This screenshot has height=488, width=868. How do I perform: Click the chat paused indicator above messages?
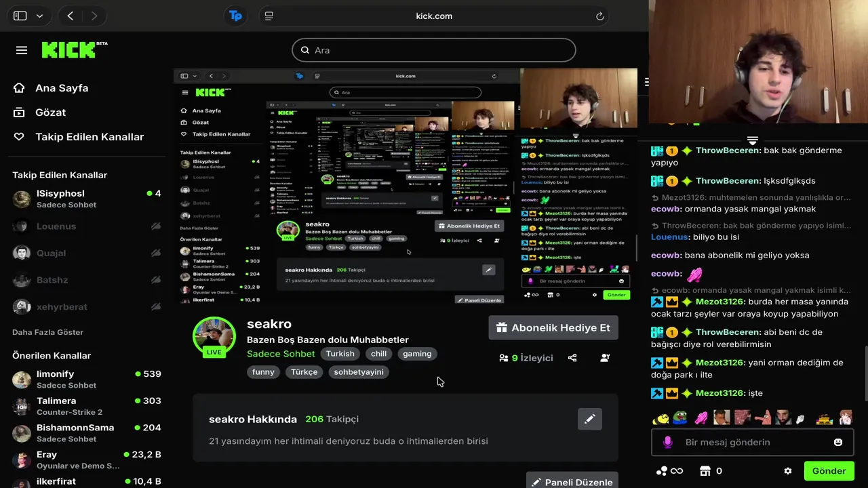point(752,140)
